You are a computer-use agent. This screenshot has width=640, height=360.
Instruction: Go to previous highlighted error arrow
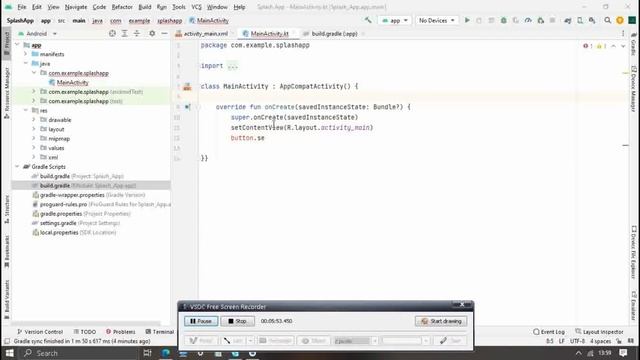pyautogui.click(x=613, y=46)
